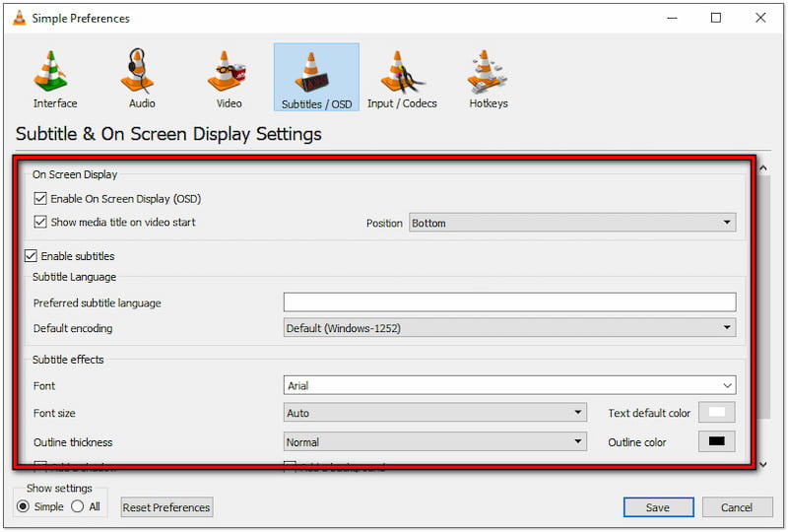Expand the Font dropdown showing Arial
The image size is (788, 532).
[508, 386]
